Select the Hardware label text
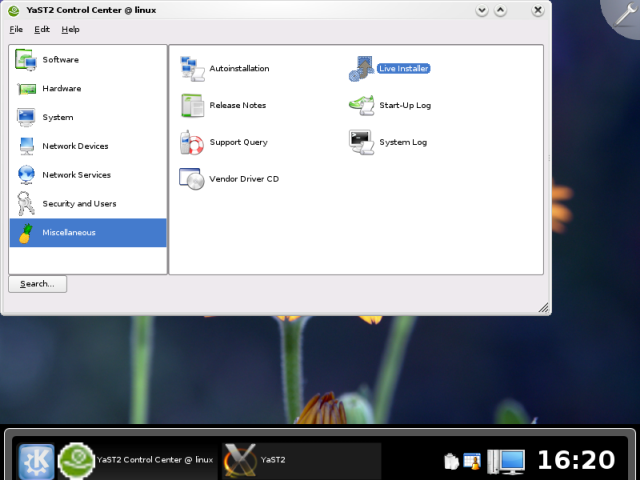 62,89
